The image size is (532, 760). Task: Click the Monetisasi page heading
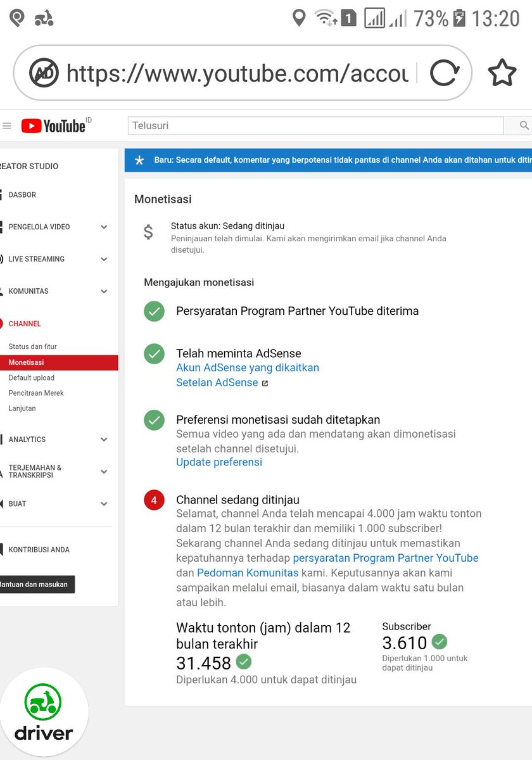pos(163,199)
